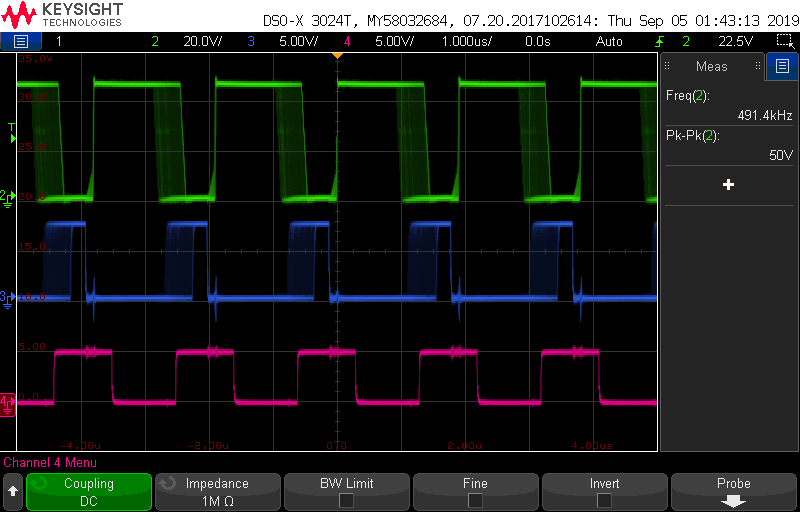This screenshot has height=512, width=800.
Task: Open the sidebar list icon beside Meas
Action: (782, 66)
